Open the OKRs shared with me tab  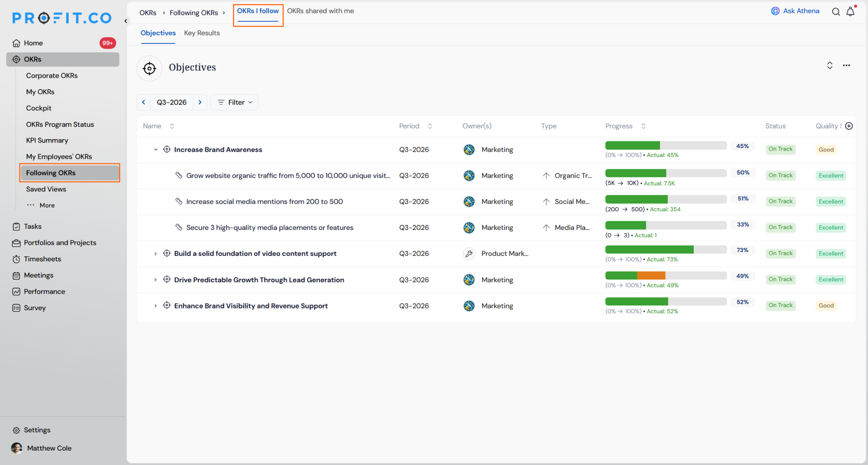pos(320,11)
